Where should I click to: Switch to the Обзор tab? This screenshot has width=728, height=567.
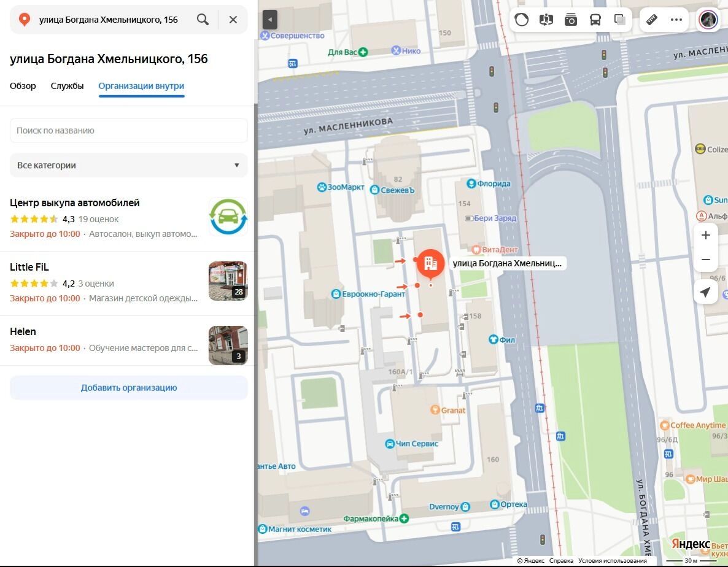[23, 86]
